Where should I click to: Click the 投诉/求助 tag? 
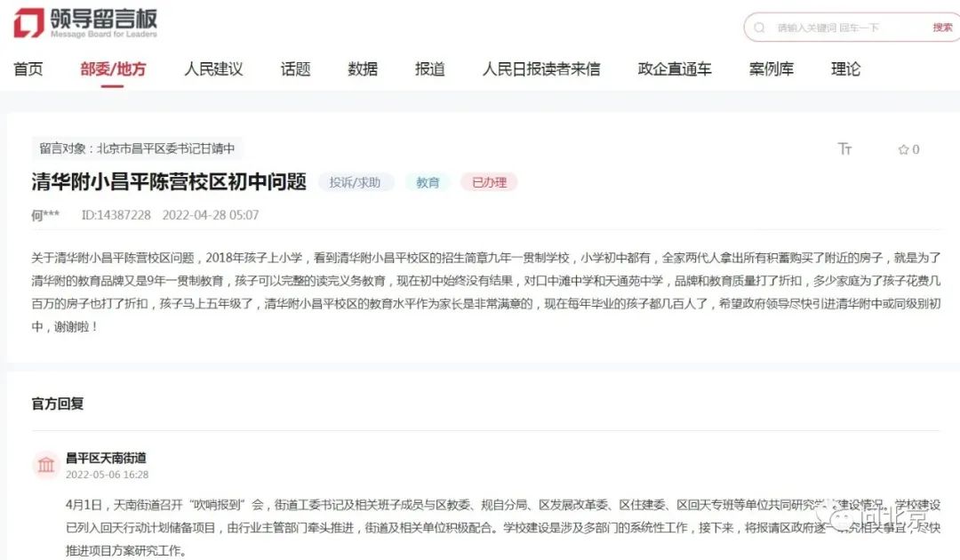point(355,182)
